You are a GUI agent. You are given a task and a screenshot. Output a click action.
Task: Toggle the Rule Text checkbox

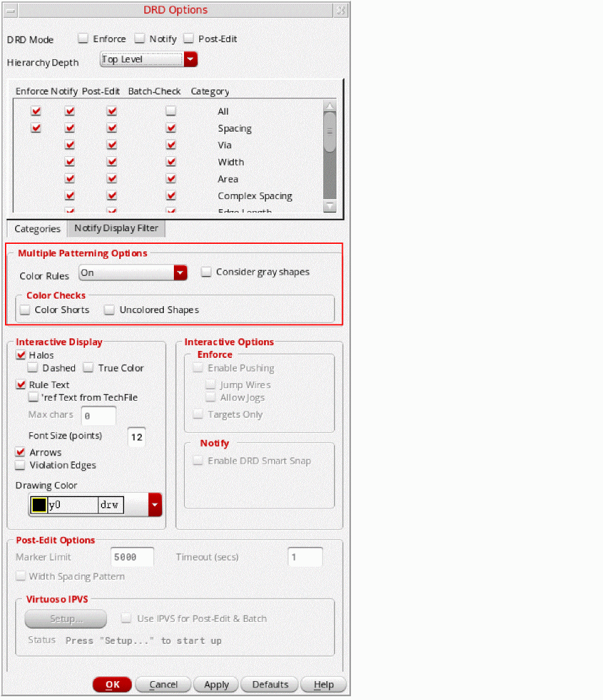(x=21, y=384)
